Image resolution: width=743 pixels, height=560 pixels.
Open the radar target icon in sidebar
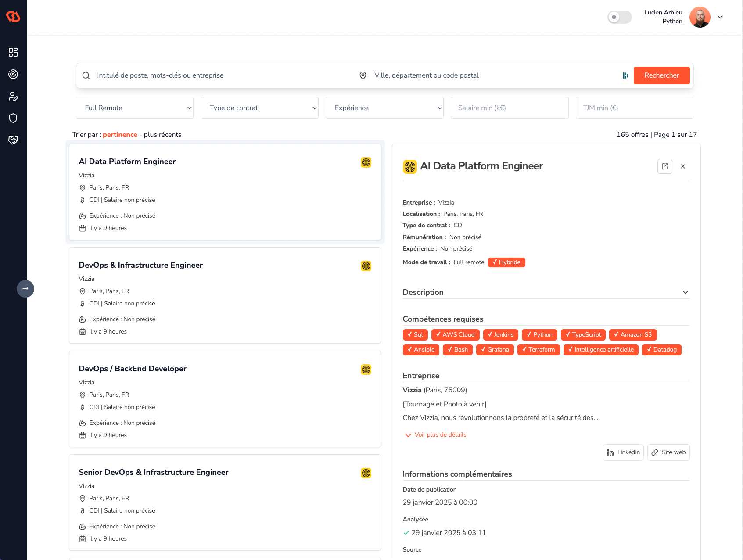(13, 74)
